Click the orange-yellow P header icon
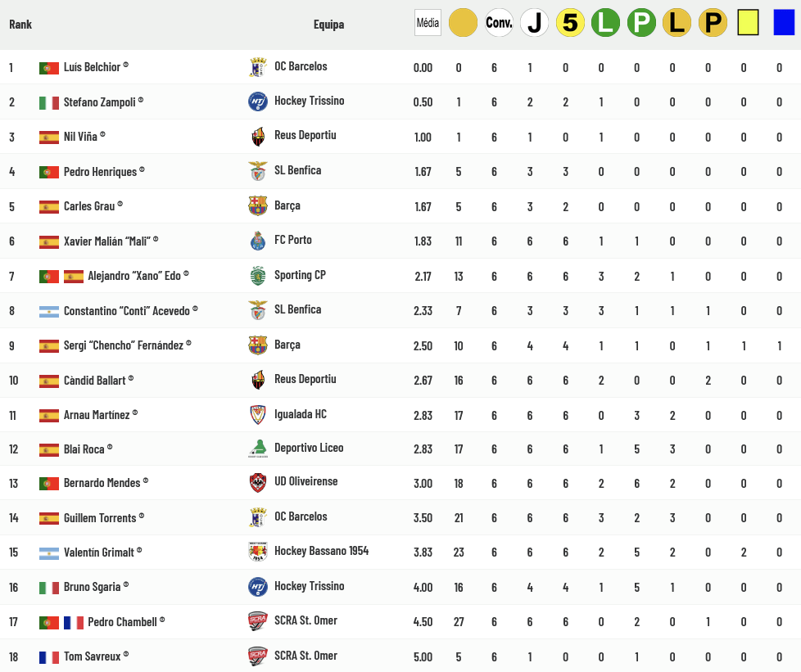 (713, 23)
